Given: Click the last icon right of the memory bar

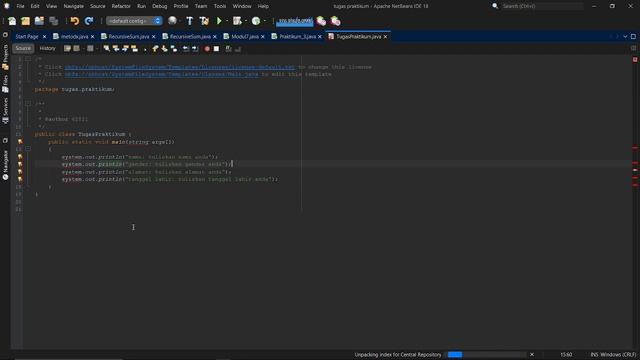Looking at the screenshot, I should [336, 21].
